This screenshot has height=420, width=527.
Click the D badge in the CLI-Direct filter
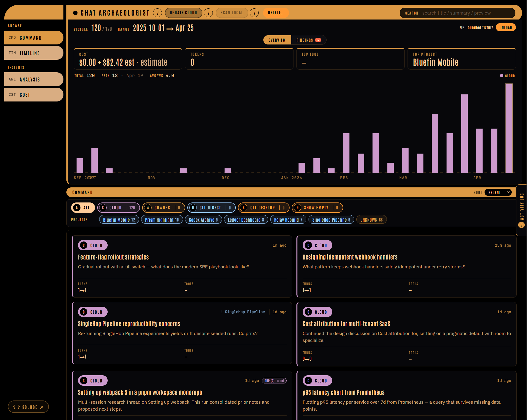coord(193,208)
